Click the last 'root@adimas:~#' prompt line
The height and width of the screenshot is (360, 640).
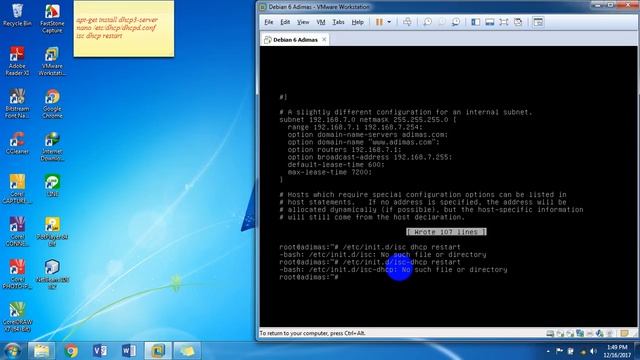309,277
